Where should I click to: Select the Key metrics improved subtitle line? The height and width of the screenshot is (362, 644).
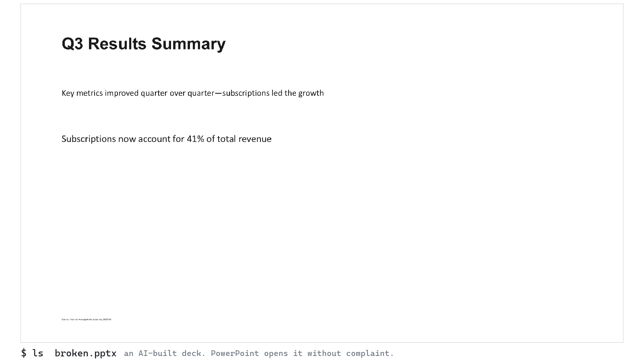tap(192, 93)
